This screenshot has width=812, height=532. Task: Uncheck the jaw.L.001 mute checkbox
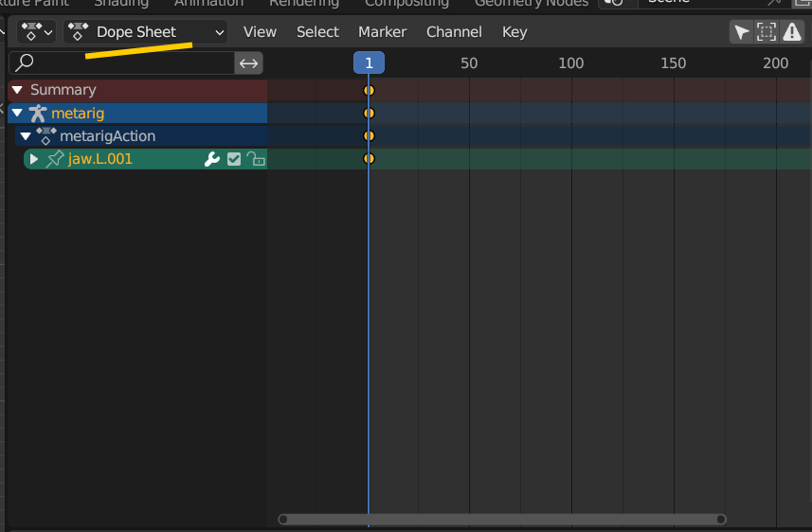[234, 159]
